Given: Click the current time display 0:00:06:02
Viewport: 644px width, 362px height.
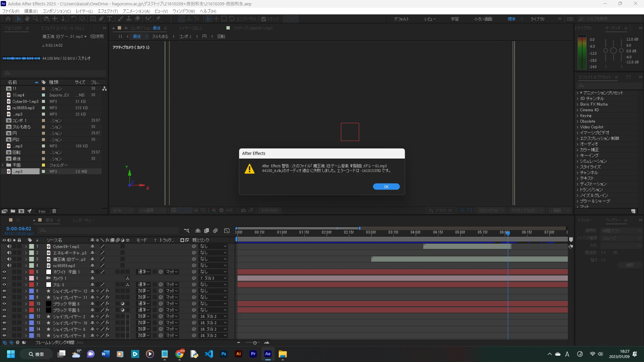Looking at the screenshot, I should (19, 229).
